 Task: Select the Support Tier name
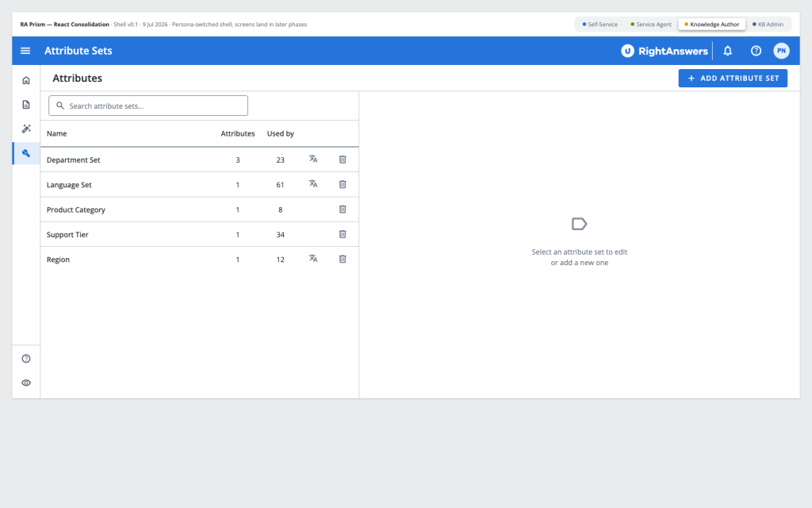coord(67,235)
